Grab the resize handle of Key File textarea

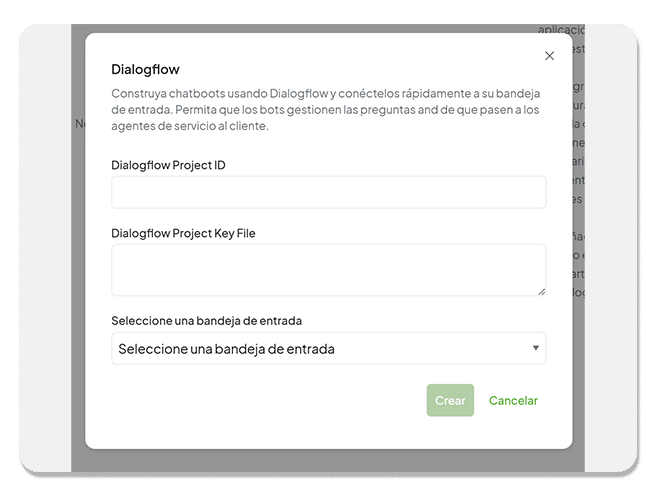coord(541,291)
